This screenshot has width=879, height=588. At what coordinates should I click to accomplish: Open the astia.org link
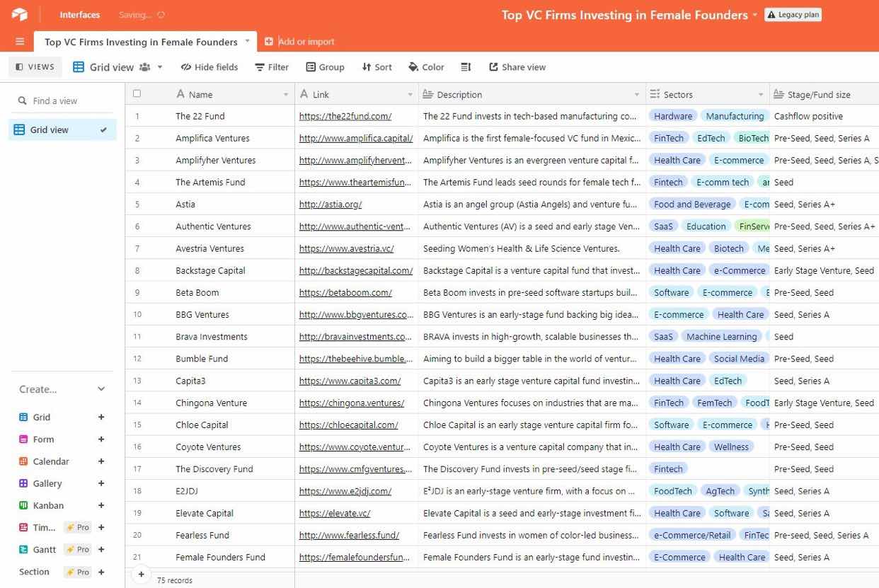tap(331, 204)
